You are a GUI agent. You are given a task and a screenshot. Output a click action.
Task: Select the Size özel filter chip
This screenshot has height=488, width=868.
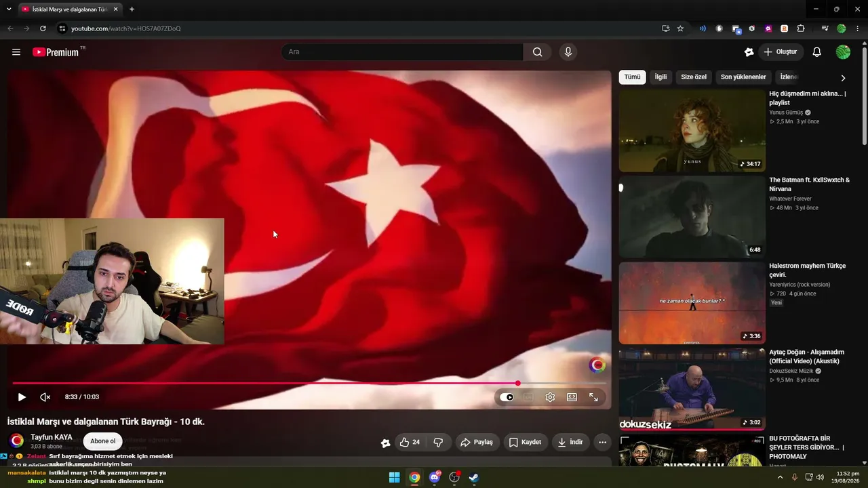click(694, 77)
